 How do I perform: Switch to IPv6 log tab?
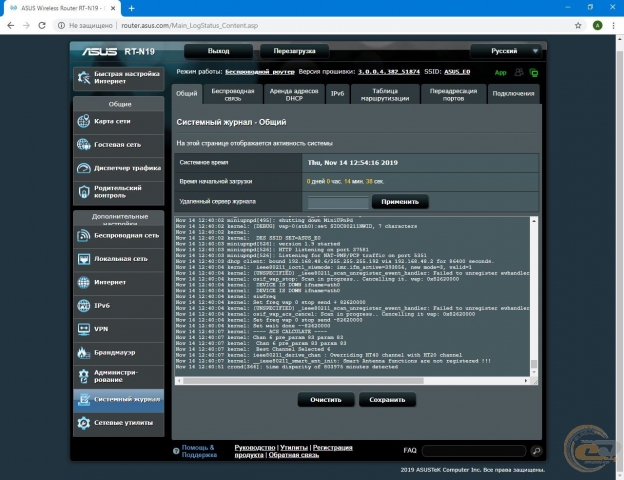click(x=337, y=94)
